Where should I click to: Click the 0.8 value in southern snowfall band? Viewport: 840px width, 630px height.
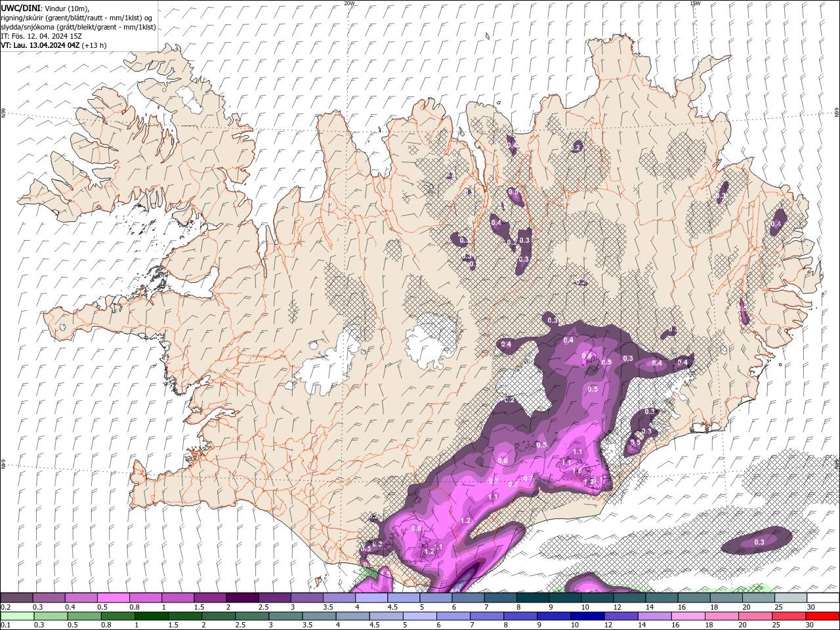click(x=415, y=528)
